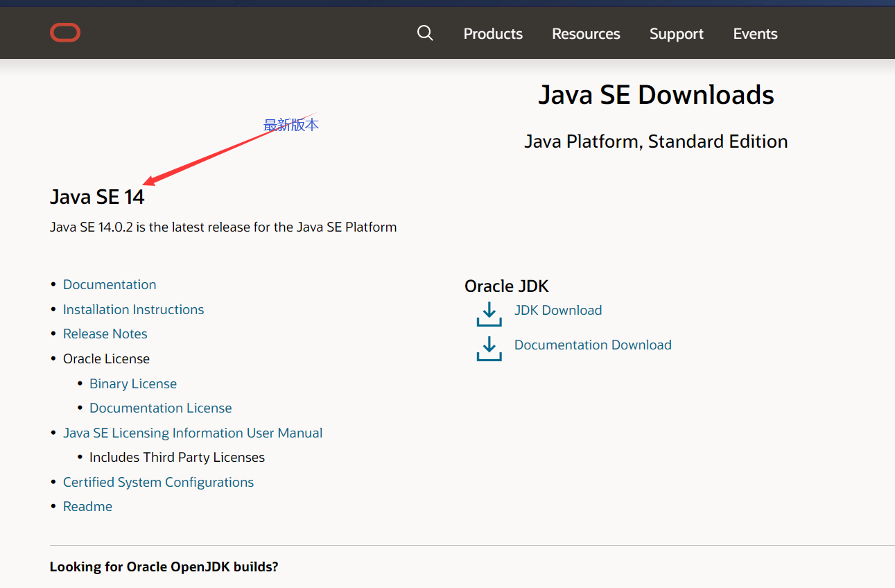Open the search magnifier icon

pyautogui.click(x=425, y=33)
